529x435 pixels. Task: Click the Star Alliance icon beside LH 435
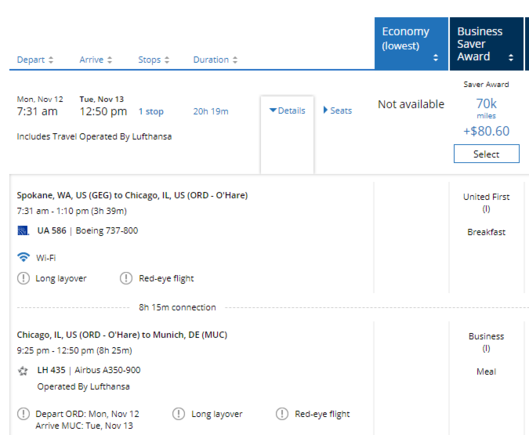(x=23, y=371)
